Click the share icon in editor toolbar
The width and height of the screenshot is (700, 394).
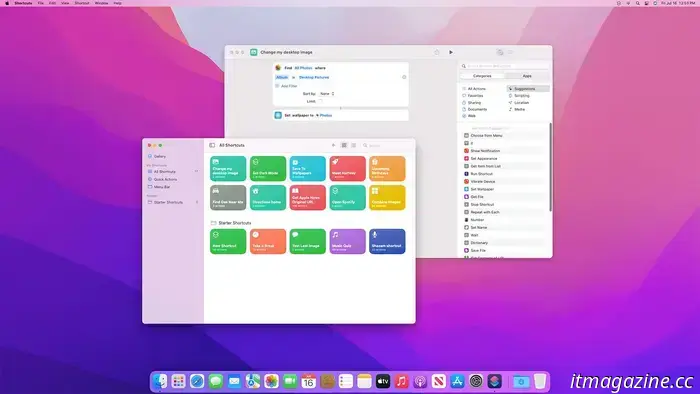(x=437, y=52)
